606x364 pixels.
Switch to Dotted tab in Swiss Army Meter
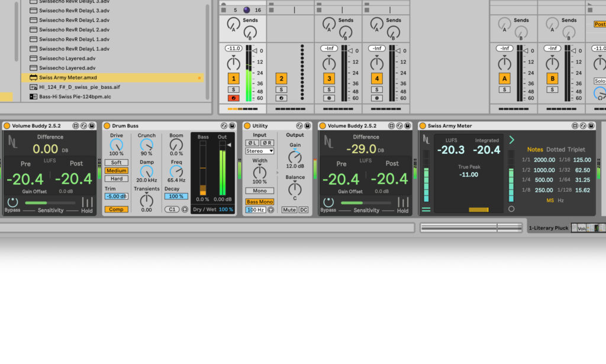coord(555,150)
